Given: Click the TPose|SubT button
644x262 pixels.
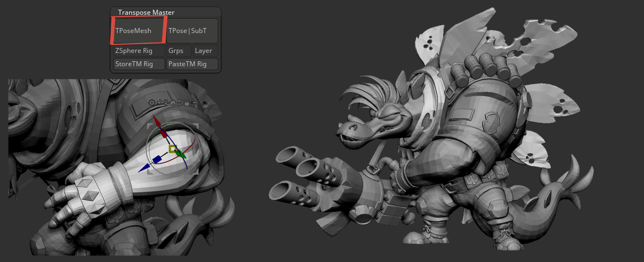Looking at the screenshot, I should click(192, 31).
